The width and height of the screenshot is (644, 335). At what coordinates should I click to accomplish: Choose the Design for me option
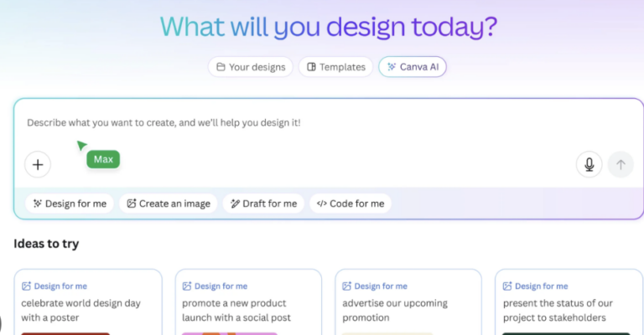(70, 204)
